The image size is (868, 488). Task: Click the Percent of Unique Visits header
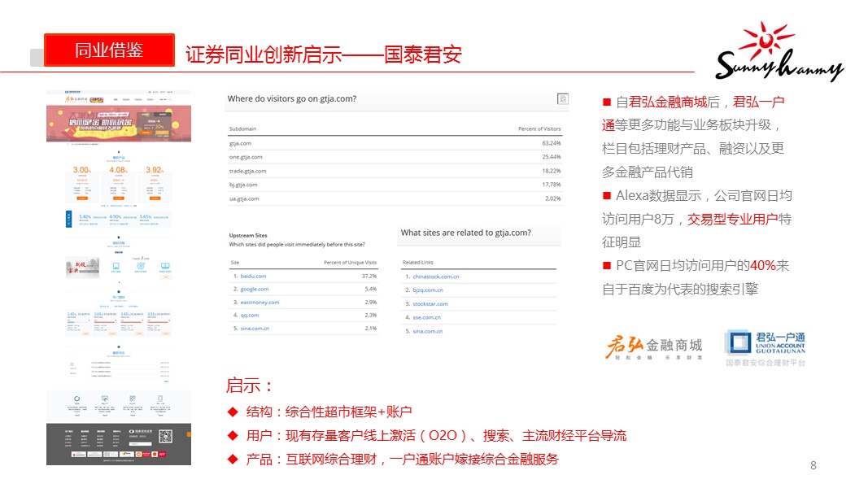(350, 263)
